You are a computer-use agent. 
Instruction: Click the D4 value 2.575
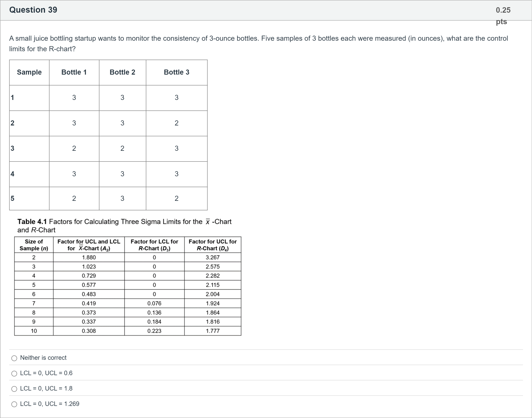click(x=212, y=266)
